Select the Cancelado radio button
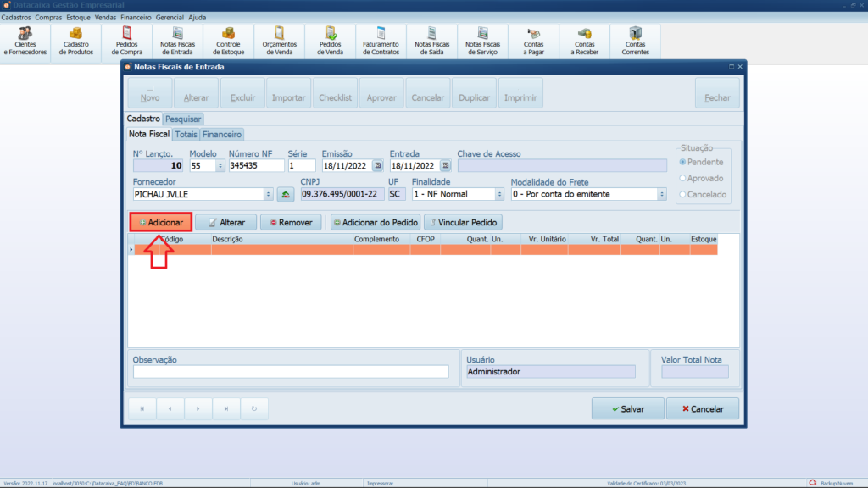Image resolution: width=868 pixels, height=488 pixels. (683, 194)
